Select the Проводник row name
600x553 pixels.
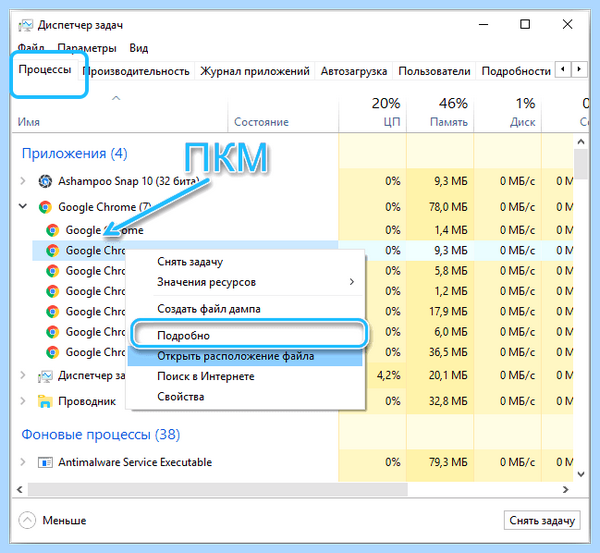coord(87,401)
